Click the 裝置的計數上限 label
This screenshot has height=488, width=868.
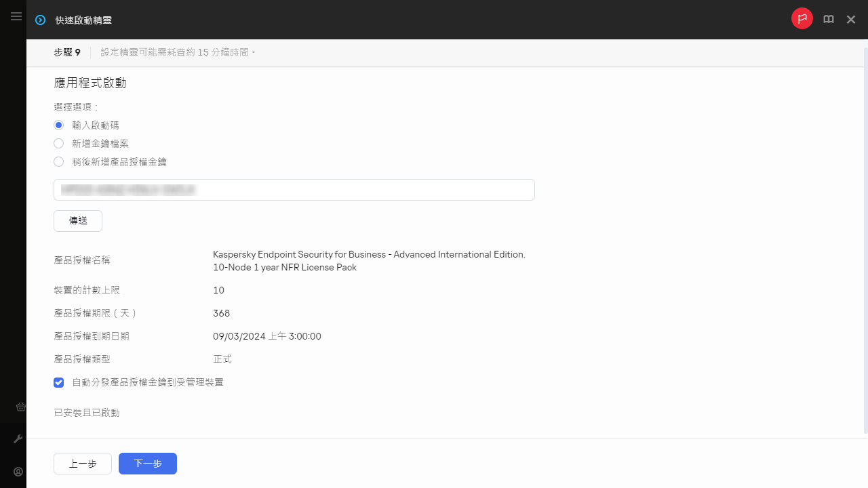point(87,290)
